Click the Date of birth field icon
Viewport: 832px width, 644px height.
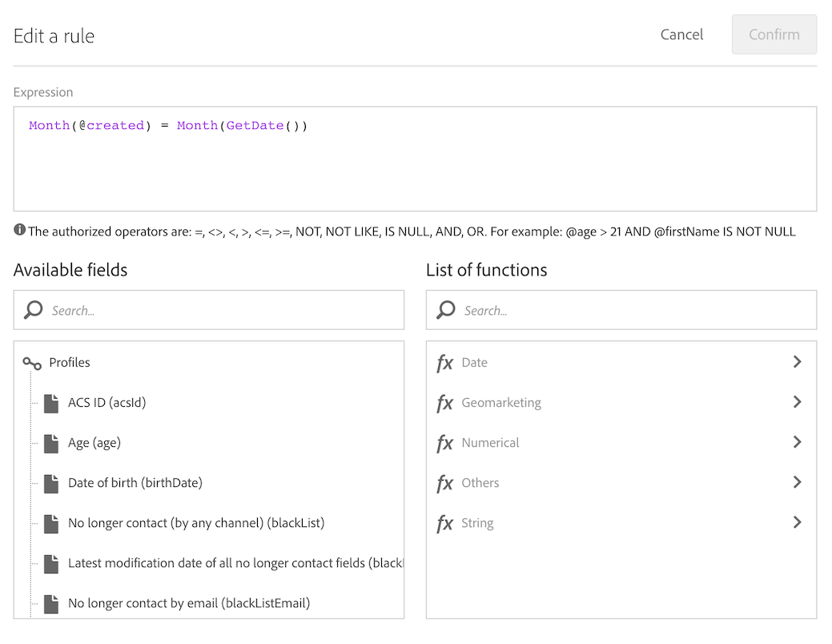click(51, 483)
